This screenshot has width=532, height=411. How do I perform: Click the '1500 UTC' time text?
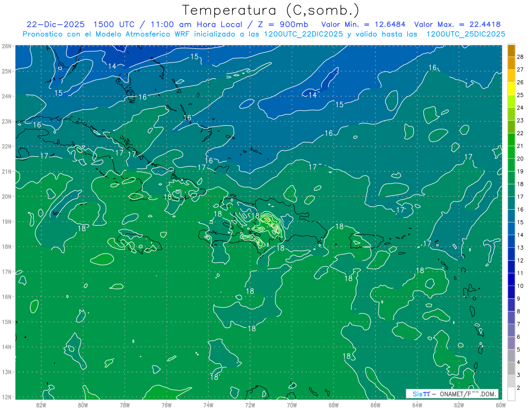click(x=113, y=24)
